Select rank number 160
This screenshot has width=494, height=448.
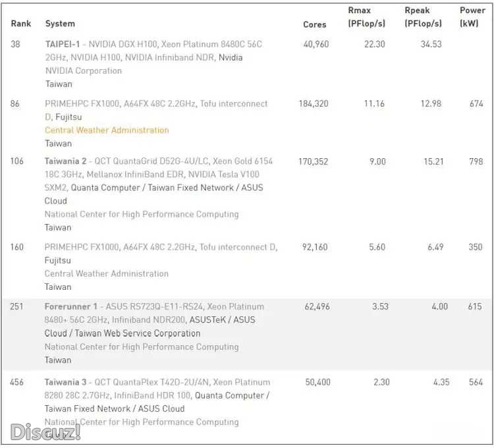pos(17,247)
